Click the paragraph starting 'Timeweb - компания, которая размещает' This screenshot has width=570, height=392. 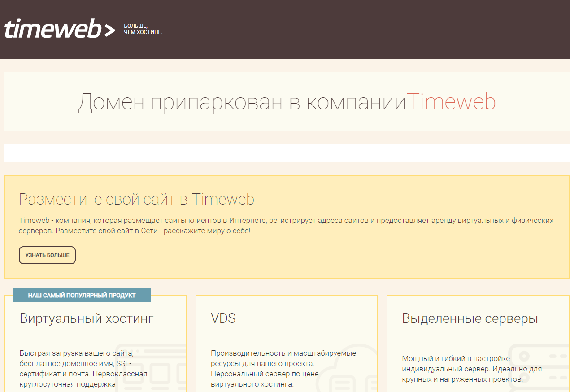[x=286, y=226]
